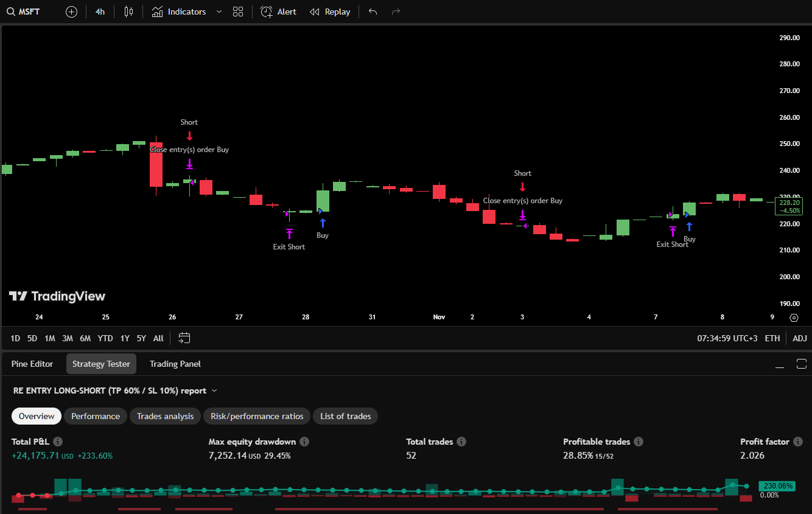Switch to the Pine Editor tab
This screenshot has width=812, height=514.
coord(32,364)
